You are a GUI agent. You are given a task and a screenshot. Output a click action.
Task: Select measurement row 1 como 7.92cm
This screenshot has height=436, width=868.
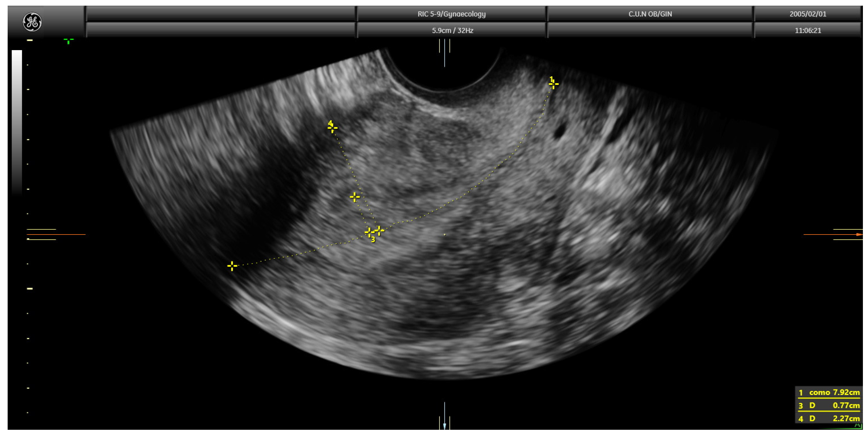pyautogui.click(x=829, y=392)
